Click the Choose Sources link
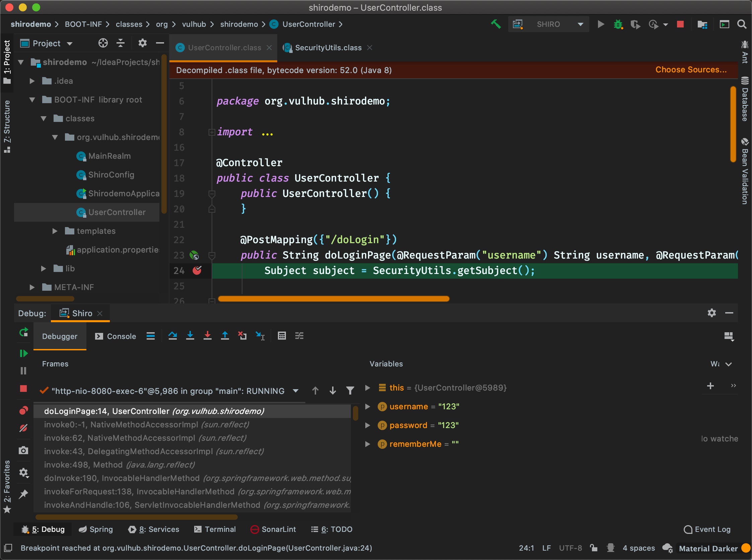 [691, 70]
